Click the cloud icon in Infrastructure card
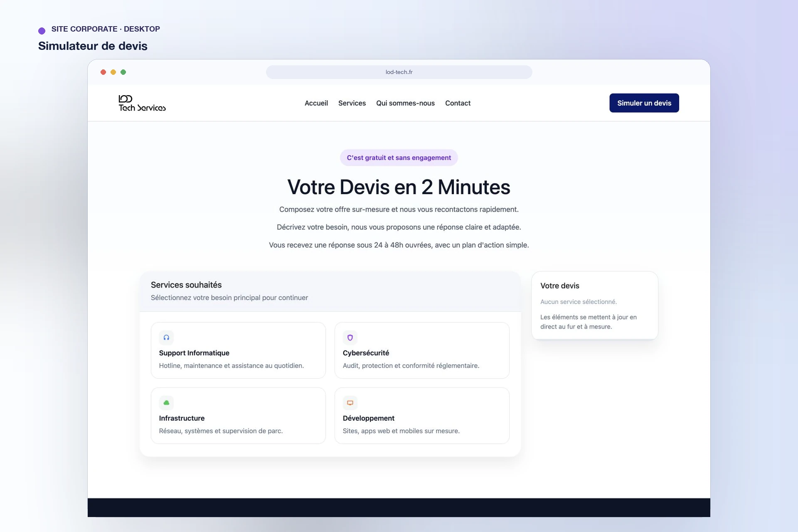The image size is (798, 532). (x=166, y=403)
